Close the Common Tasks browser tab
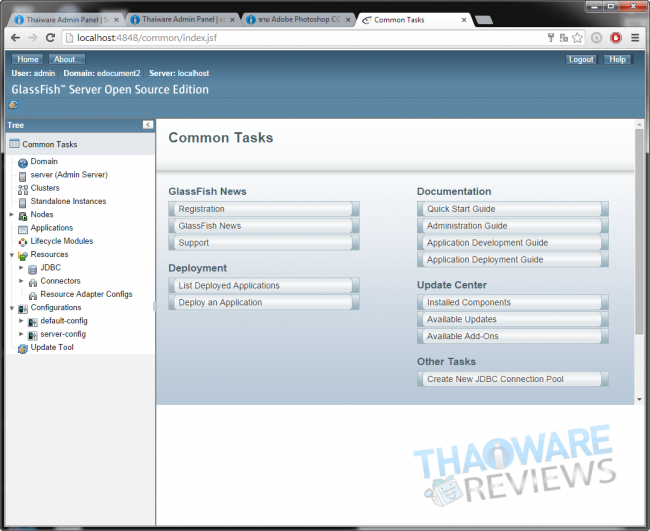 coord(464,20)
